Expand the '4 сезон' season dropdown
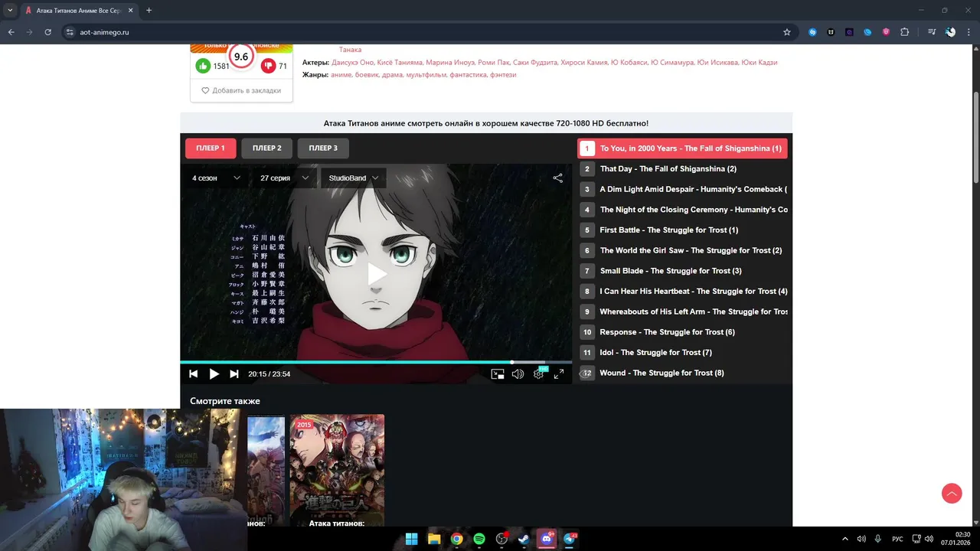 coord(217,178)
